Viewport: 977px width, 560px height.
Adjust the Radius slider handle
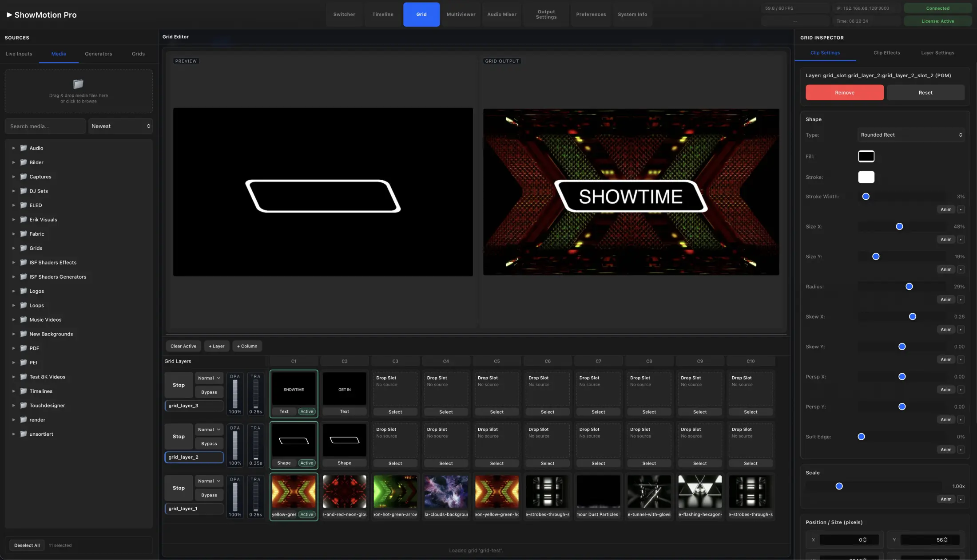[909, 287]
